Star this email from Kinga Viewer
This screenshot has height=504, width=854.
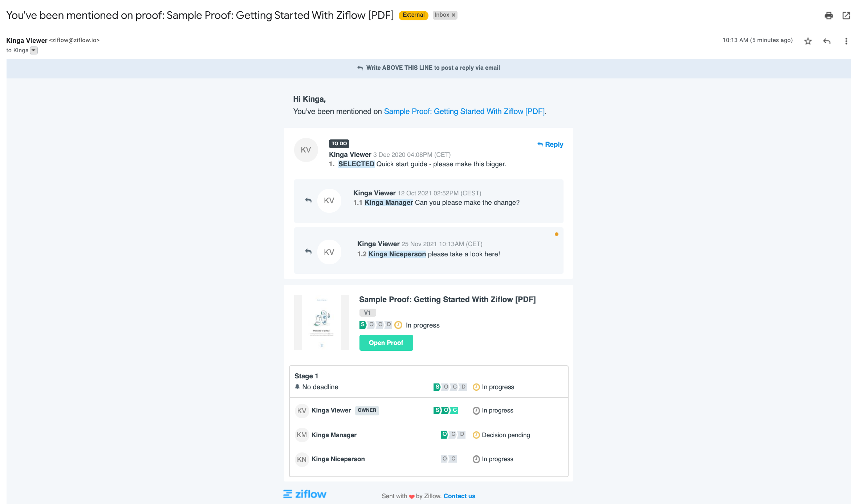point(808,41)
